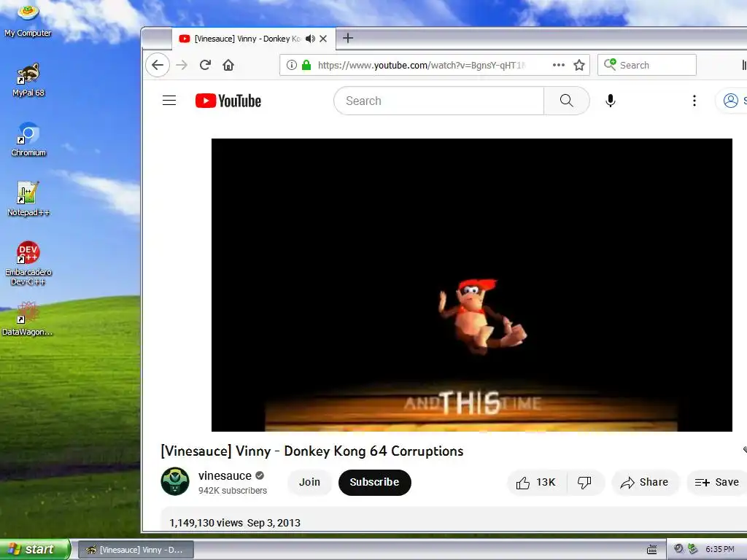
Task: Click the network computers tray icon
Action: (693, 548)
